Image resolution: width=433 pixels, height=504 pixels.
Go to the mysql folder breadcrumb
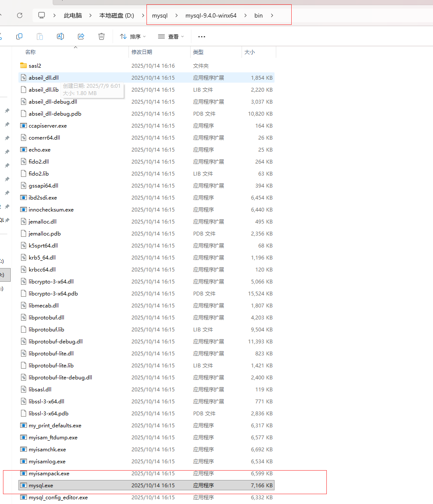pyautogui.click(x=160, y=15)
